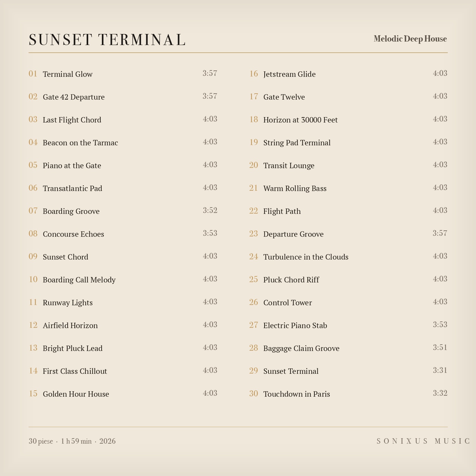
Task: Click the SUNSET TERMINAL album title
Action: [x=107, y=40]
